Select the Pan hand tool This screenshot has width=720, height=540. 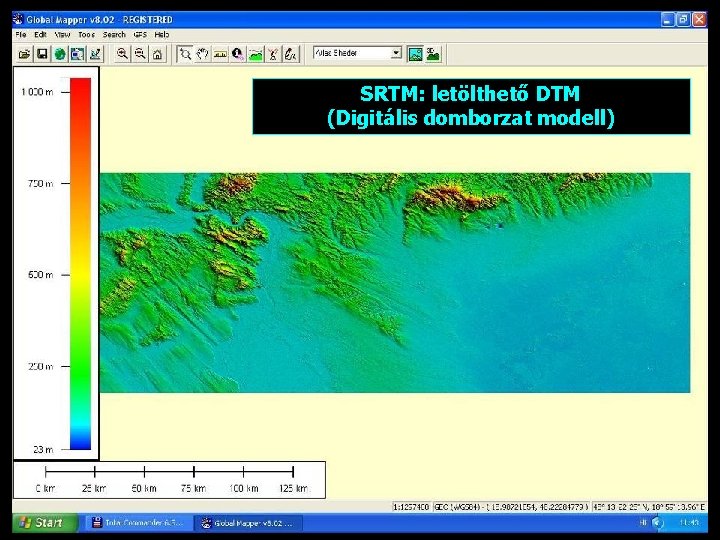(x=202, y=54)
